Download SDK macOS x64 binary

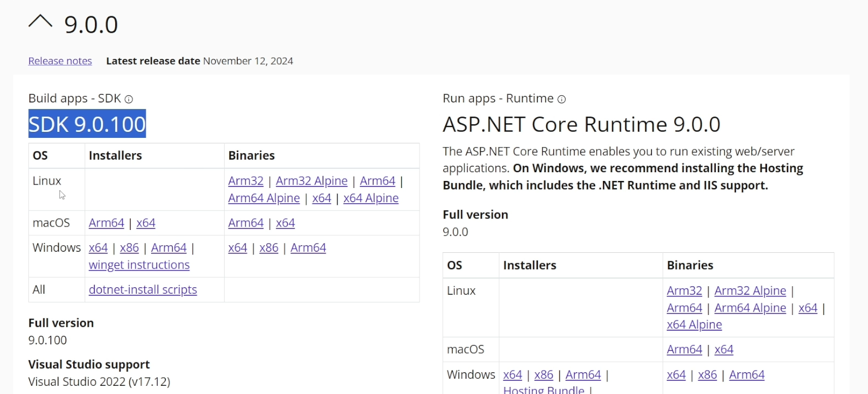tap(285, 223)
